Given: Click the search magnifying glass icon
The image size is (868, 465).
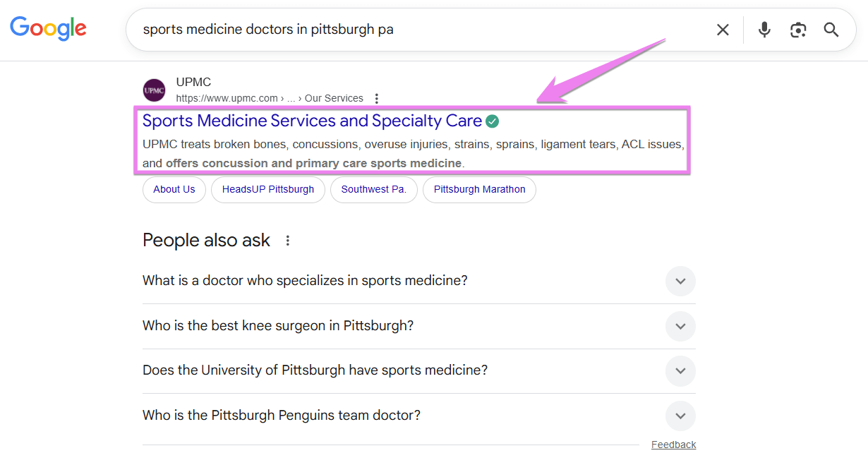Looking at the screenshot, I should [x=831, y=30].
